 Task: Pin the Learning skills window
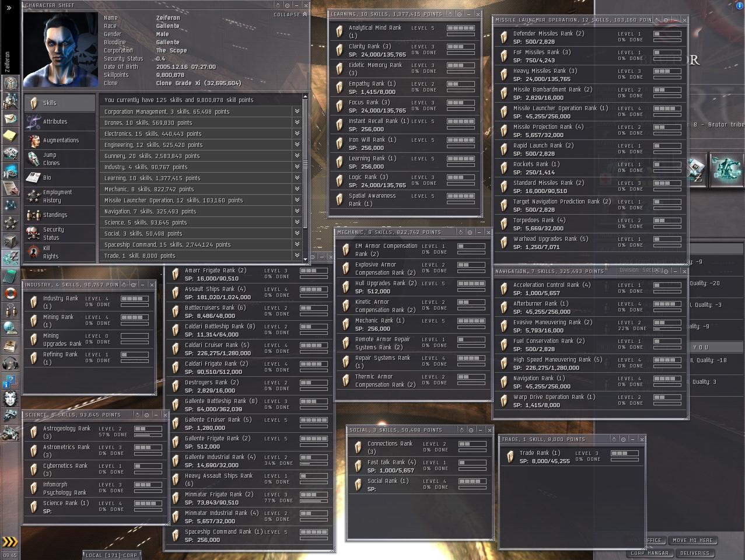tap(460, 14)
